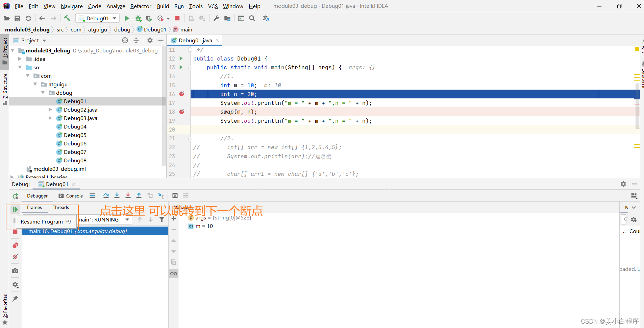The height and width of the screenshot is (328, 644).
Task: Click the Rerun Debug01 icon in debug panel
Action: tap(15, 196)
